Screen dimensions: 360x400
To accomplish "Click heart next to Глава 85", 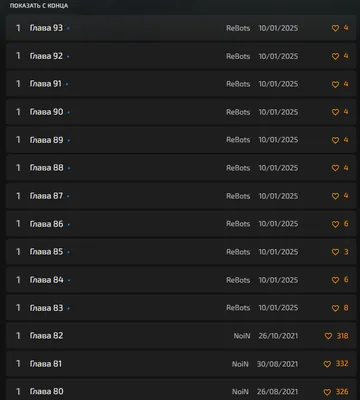I will tap(335, 252).
